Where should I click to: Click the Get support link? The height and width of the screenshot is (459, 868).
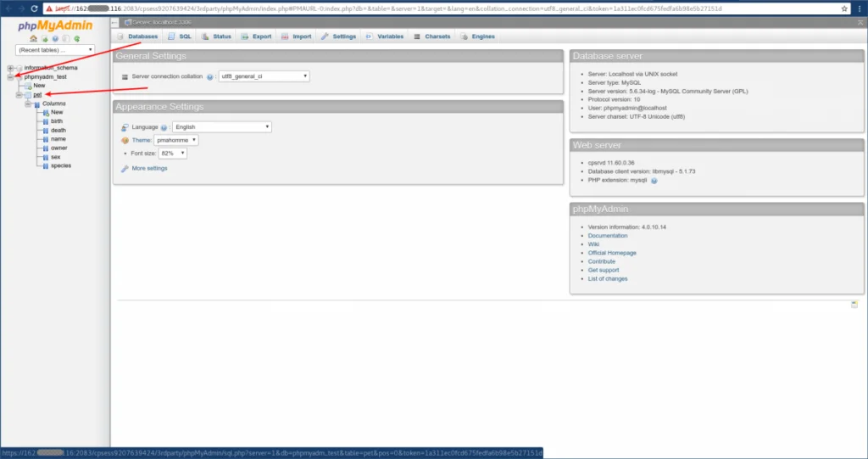604,271
